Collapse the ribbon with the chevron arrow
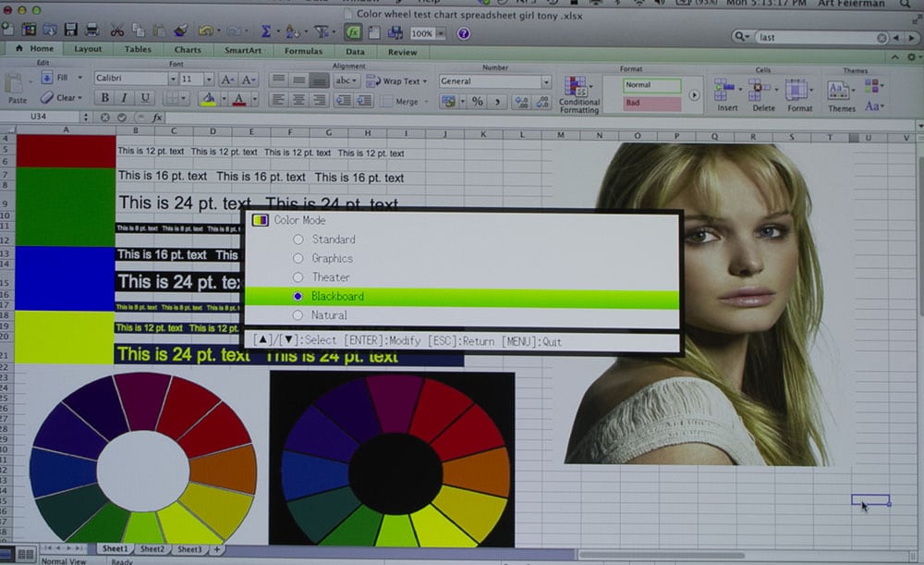 [894, 57]
